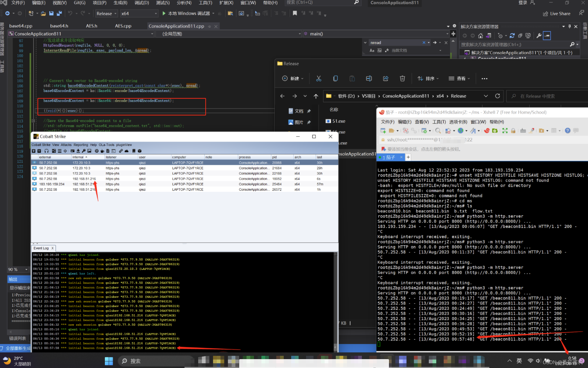The image size is (588, 368).
Task: Click Xshell new session icon
Action: pyautogui.click(x=383, y=131)
